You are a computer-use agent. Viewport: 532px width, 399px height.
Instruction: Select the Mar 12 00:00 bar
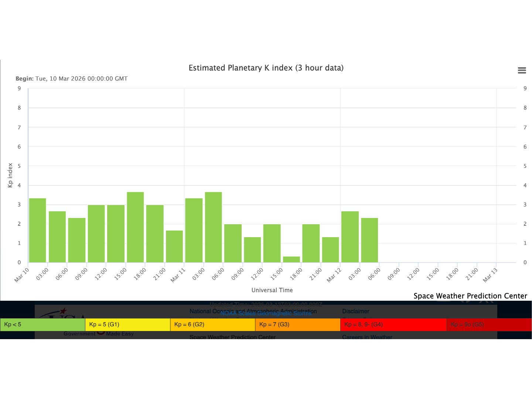click(x=350, y=237)
